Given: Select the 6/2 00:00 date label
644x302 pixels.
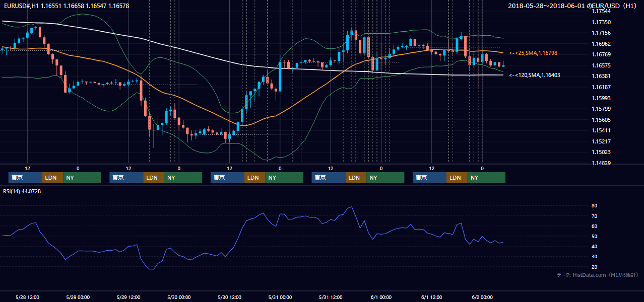Looking at the screenshot, I should pos(482,297).
